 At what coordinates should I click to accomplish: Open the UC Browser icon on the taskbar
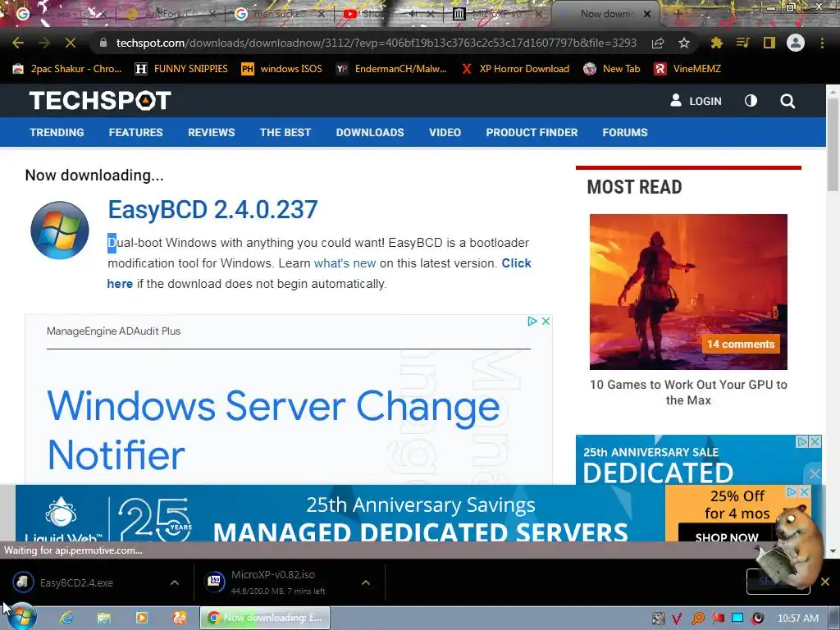(180, 618)
